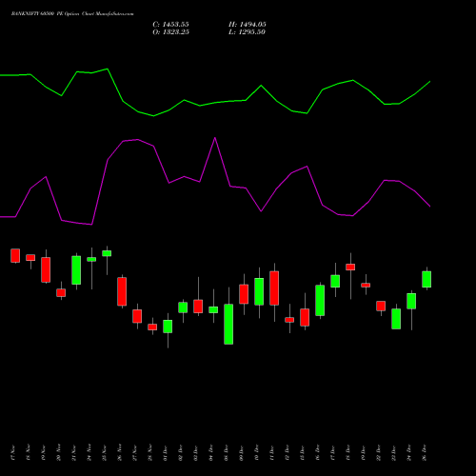476x476 pixels.
Task: Click the first red candle for 17 Nov
Action: coord(15,255)
